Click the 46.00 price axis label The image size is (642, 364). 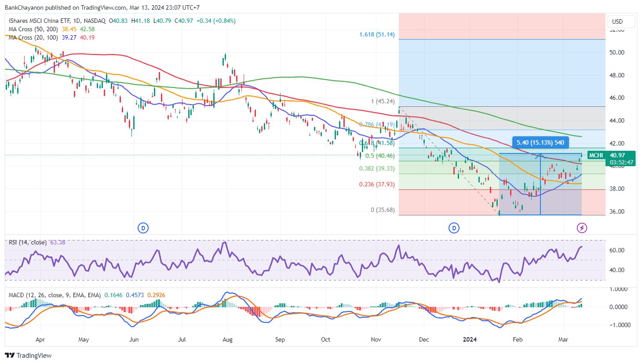point(617,98)
